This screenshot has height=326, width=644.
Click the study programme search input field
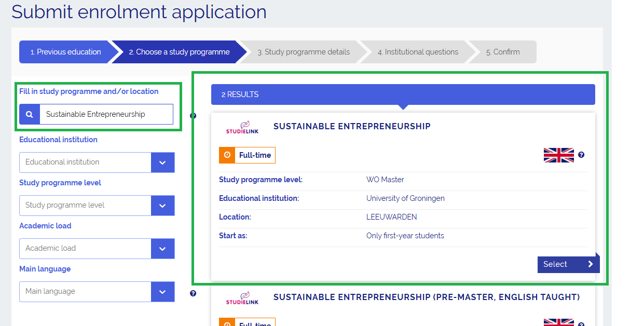(x=106, y=114)
